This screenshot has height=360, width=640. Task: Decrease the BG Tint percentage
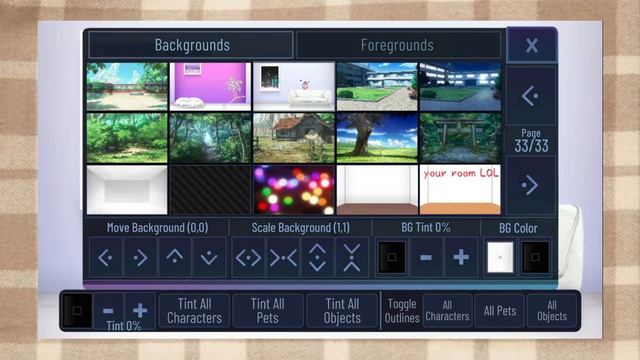coord(426,258)
